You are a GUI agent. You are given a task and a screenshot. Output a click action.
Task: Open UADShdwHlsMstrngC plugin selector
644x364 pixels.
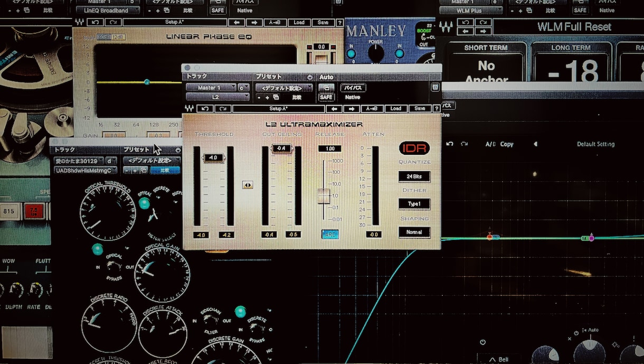coord(86,170)
